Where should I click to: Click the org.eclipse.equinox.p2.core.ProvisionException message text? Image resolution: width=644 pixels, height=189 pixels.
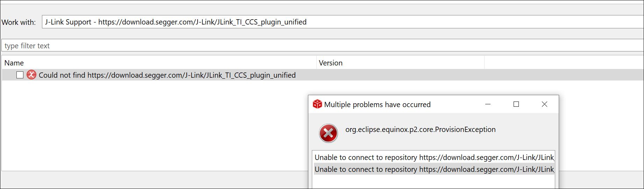click(x=421, y=129)
